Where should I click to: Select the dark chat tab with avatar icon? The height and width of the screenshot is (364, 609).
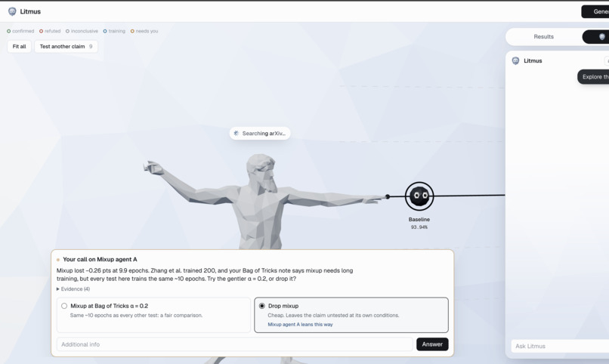click(x=596, y=36)
